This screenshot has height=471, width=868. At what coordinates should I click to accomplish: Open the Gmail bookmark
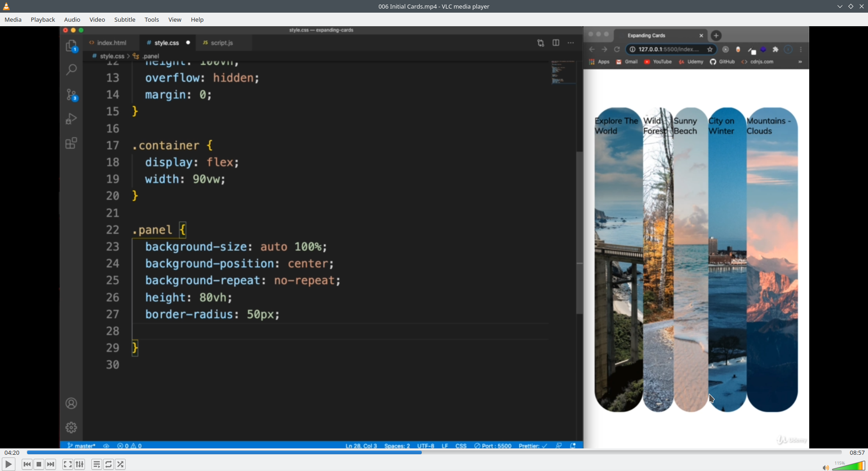[627, 62]
